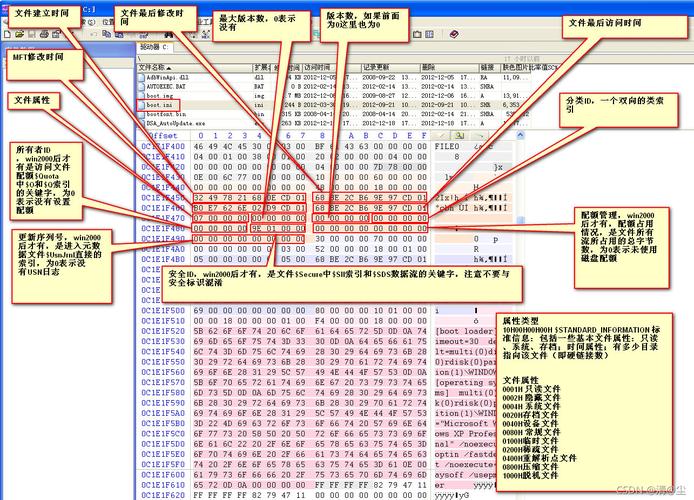Sort by 记录更新 column header

click(390, 67)
